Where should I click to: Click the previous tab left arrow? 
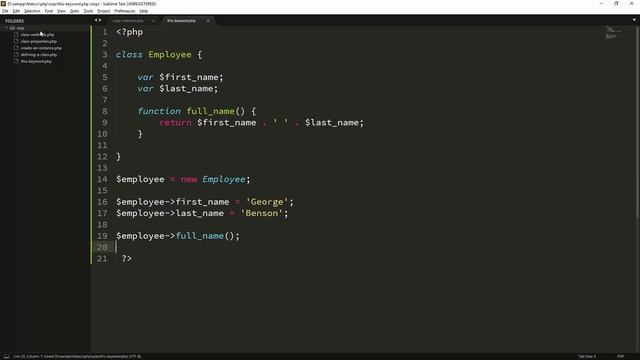[96, 20]
